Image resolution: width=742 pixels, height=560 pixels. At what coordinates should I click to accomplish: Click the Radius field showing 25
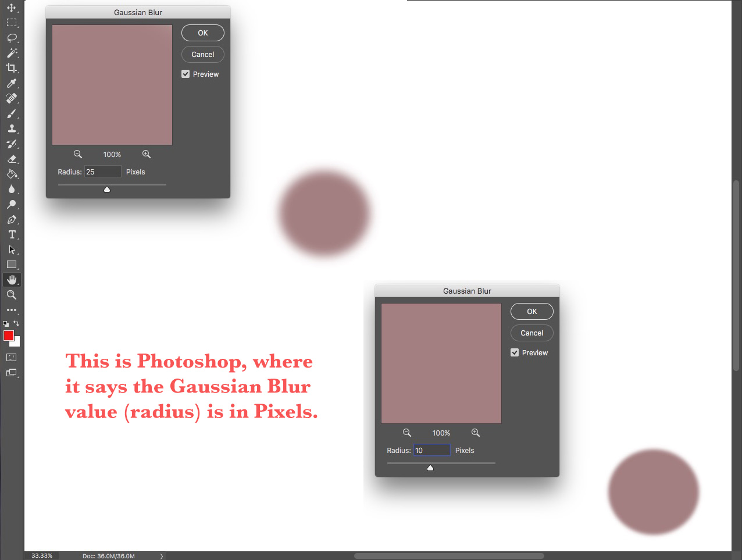(103, 172)
